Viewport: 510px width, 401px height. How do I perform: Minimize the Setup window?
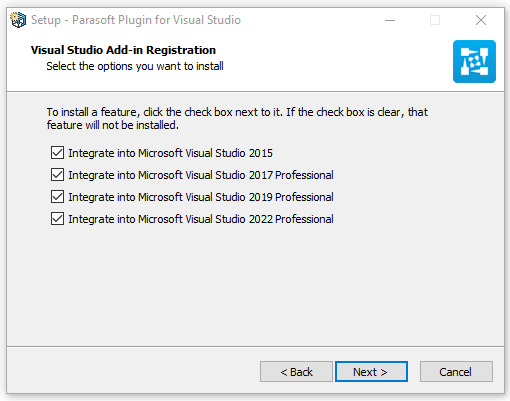point(390,20)
